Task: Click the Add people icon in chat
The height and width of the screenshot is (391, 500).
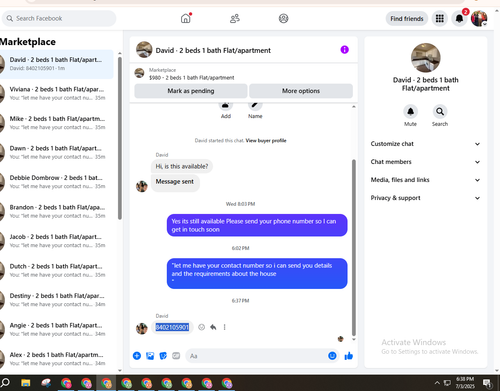Action: click(226, 106)
